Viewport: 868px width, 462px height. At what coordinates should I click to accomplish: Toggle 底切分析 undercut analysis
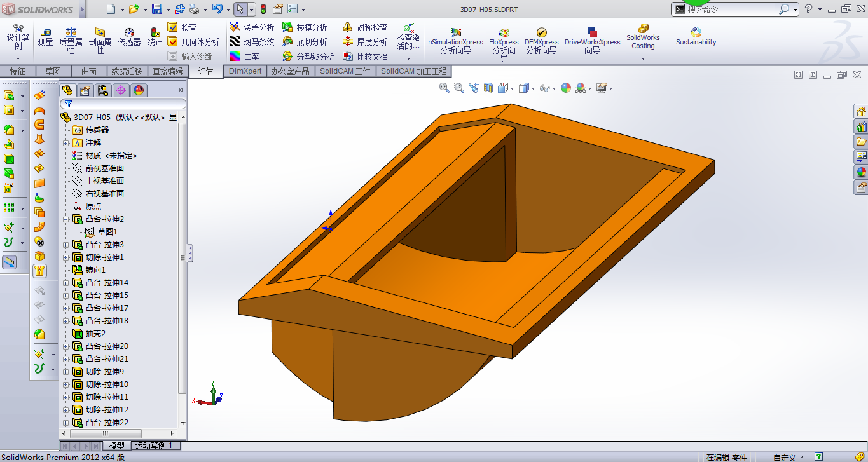pyautogui.click(x=305, y=42)
